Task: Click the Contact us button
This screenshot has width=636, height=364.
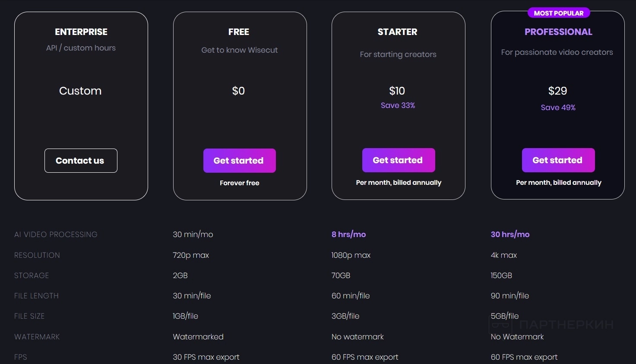Action: pyautogui.click(x=81, y=161)
